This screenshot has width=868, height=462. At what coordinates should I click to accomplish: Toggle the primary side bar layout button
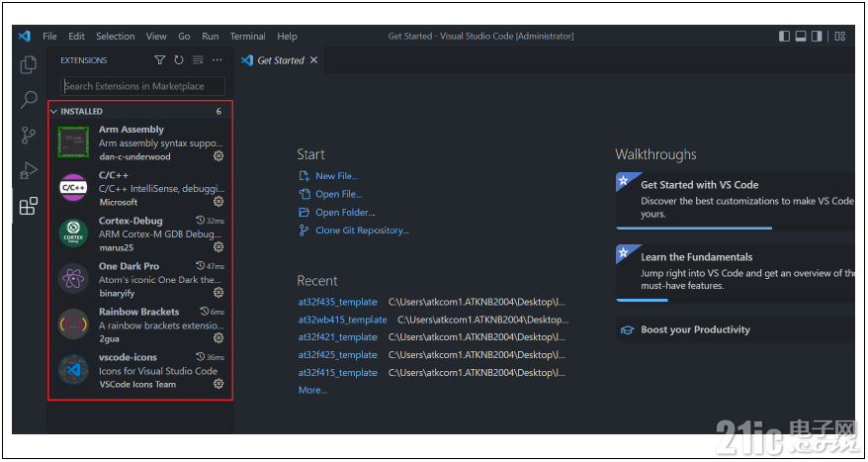point(784,36)
